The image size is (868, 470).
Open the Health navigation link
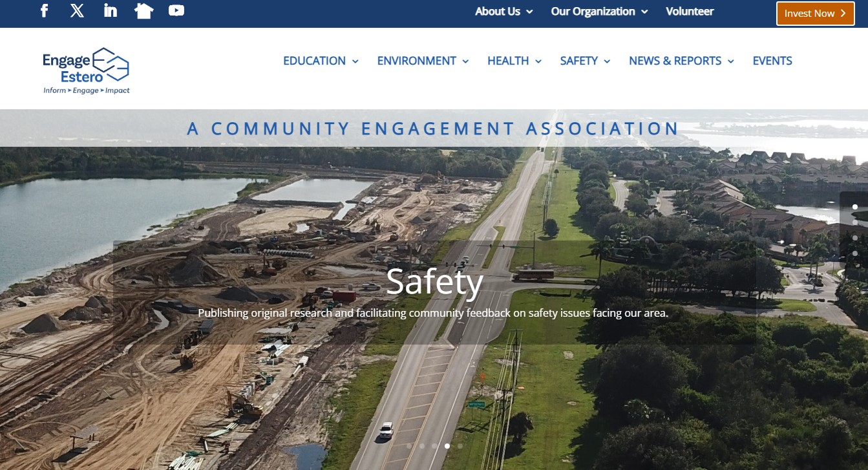pyautogui.click(x=507, y=61)
